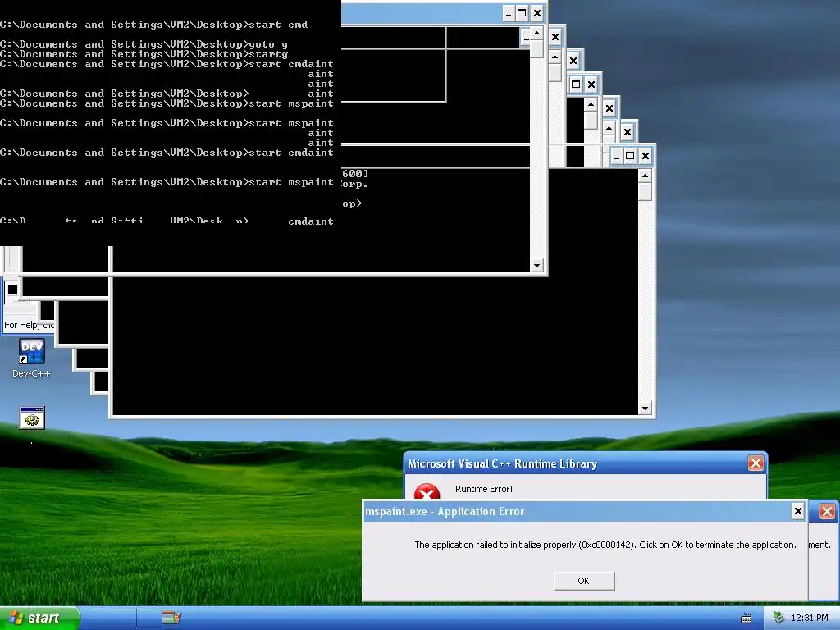Click the keyboard icon in system tray
The height and width of the screenshot is (630, 840).
pos(746,619)
